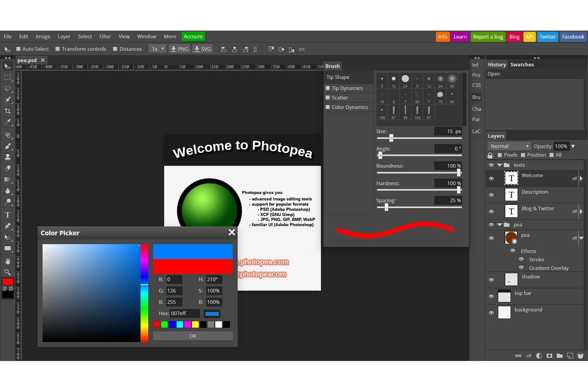
Task: Collapse the pea layer folder
Action: [x=499, y=225]
